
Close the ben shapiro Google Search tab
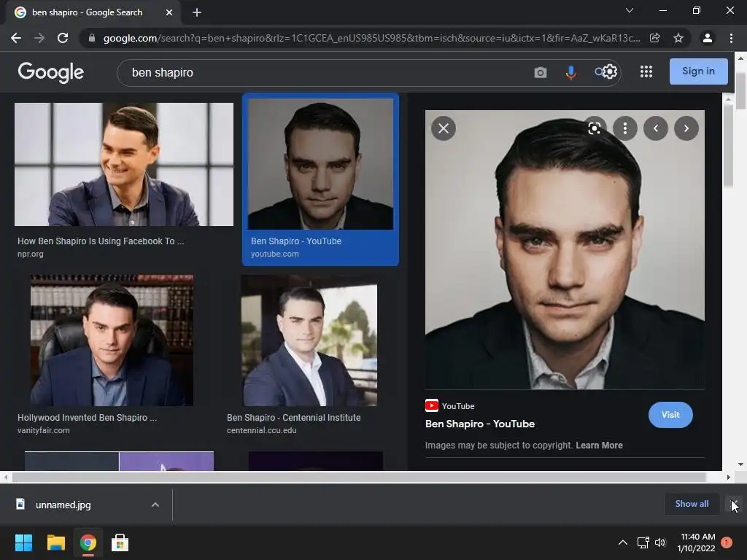169,12
